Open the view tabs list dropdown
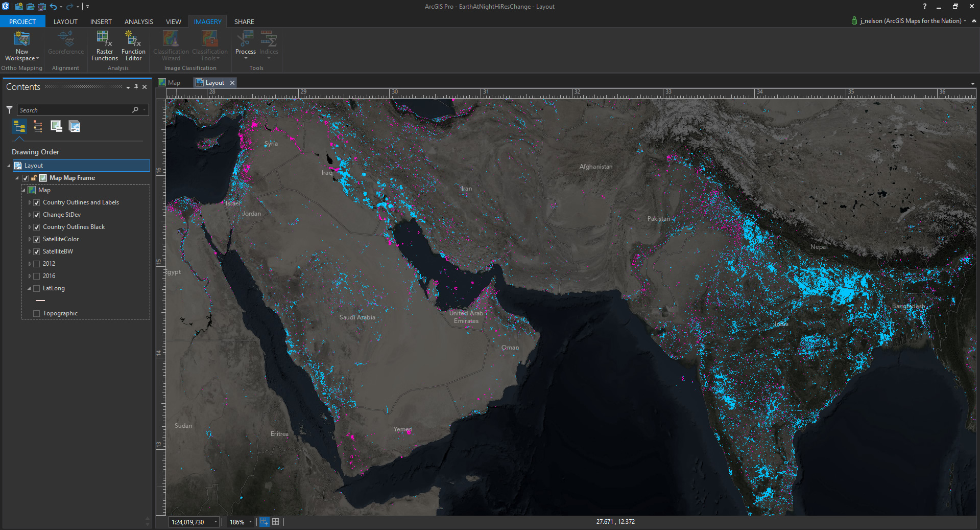Screen dimensions: 980x530 [x=973, y=83]
